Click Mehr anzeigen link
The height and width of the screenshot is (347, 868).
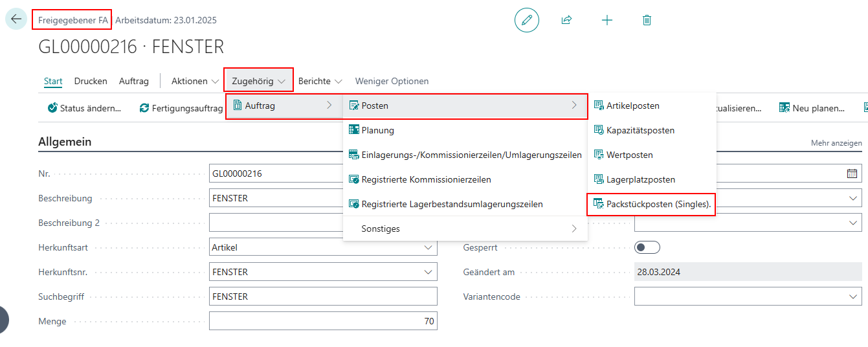836,143
